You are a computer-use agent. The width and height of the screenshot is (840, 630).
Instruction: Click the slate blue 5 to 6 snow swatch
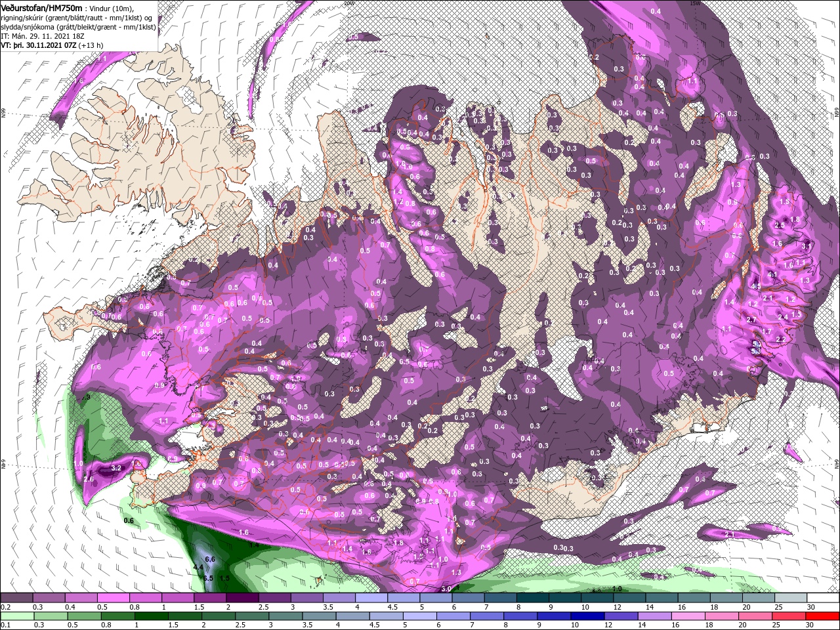tap(436, 598)
